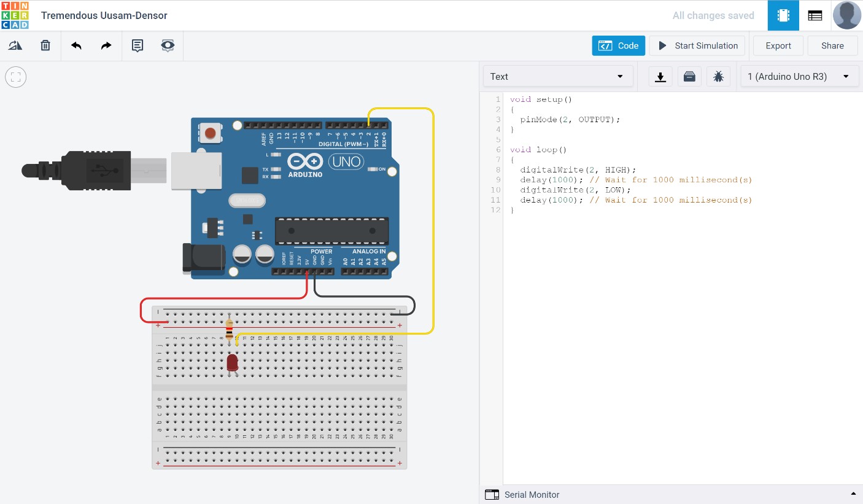The width and height of the screenshot is (863, 504).
Task: Click code line pinMode(2, OUTPUT);
Action: (x=570, y=119)
